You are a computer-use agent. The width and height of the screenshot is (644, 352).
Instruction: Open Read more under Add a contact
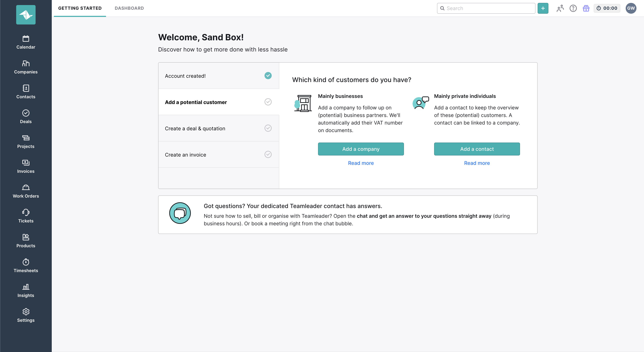(x=477, y=163)
